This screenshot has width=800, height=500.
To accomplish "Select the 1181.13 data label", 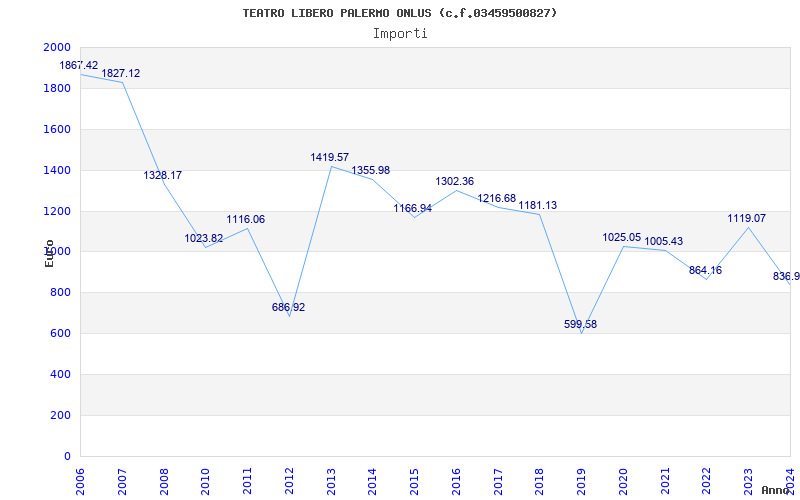I will 538,206.
